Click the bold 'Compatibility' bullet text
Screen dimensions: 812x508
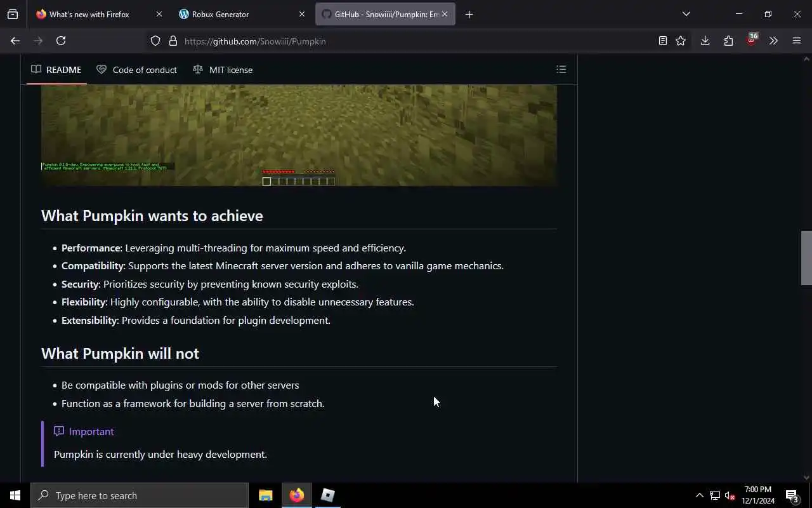93,265
